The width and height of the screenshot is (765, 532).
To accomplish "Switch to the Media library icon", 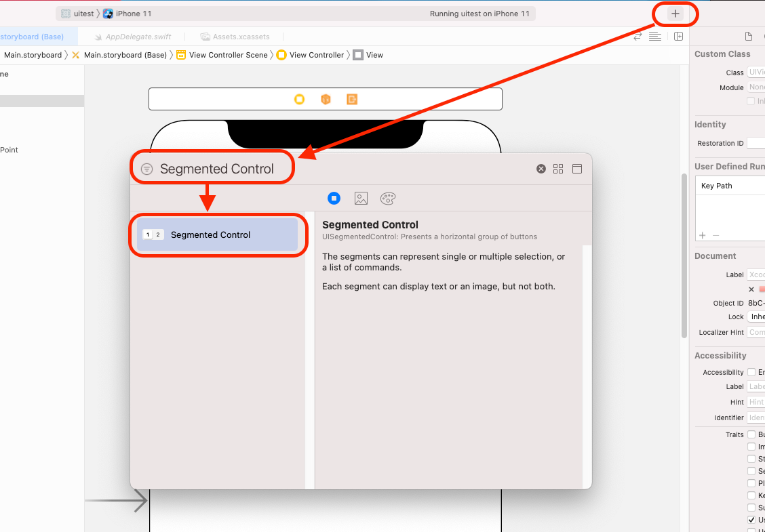I will pyautogui.click(x=361, y=198).
